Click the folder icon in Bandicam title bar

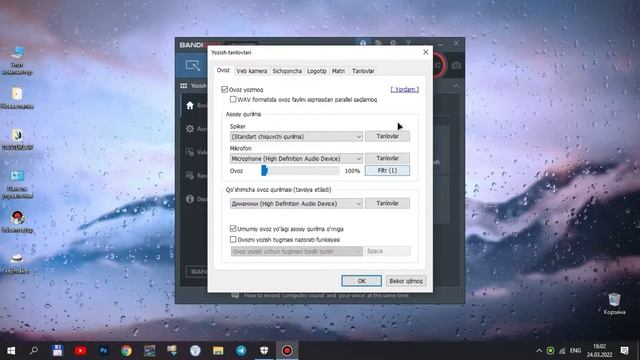[x=378, y=42]
